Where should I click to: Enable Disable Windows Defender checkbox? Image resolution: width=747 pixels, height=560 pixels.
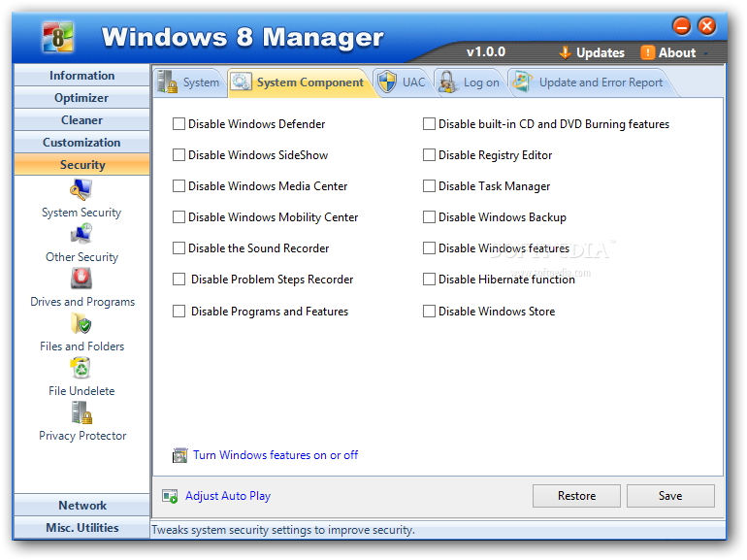click(179, 124)
